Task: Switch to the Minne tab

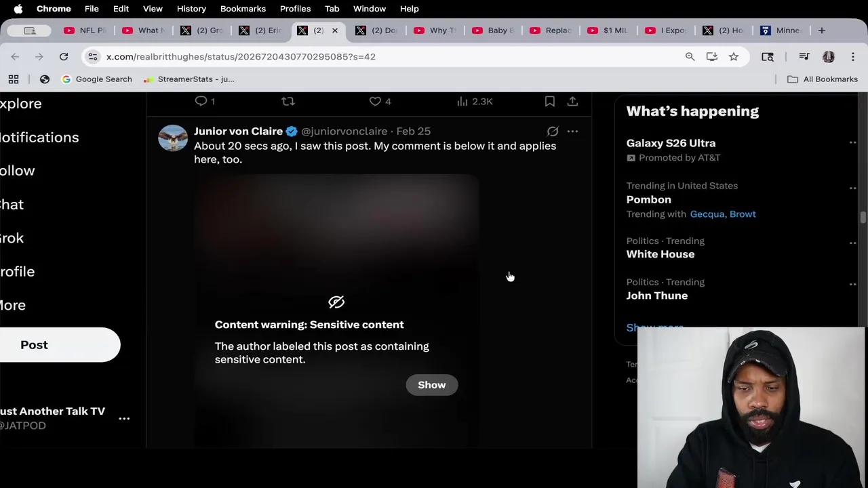Action: pyautogui.click(x=781, y=30)
